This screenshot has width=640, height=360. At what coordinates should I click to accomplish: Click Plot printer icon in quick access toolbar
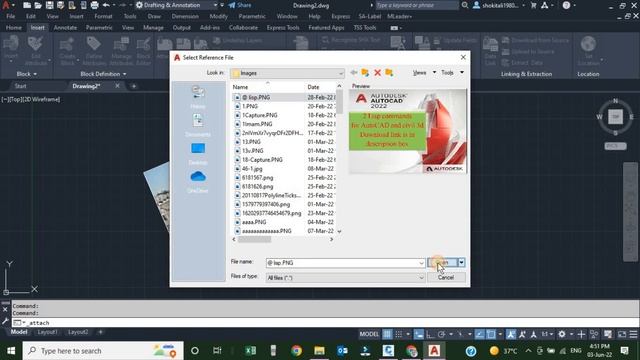(x=94, y=5)
